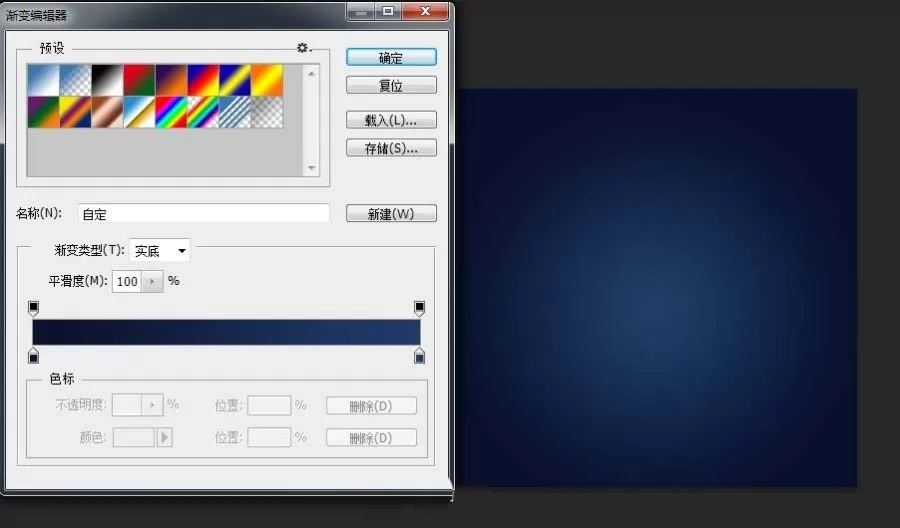
Task: Choose the rainbow spectrum gradient preset
Action: click(x=171, y=112)
